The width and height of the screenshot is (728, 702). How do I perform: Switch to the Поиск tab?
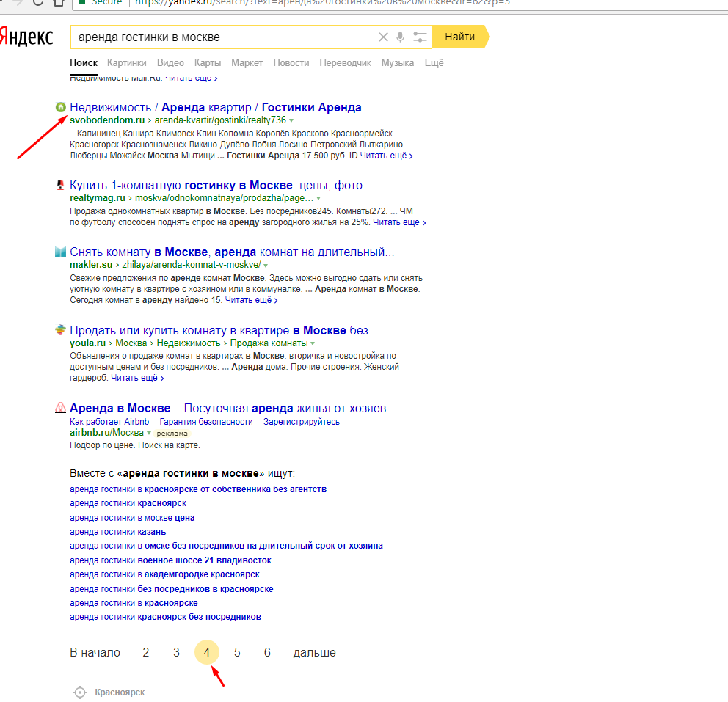84,62
